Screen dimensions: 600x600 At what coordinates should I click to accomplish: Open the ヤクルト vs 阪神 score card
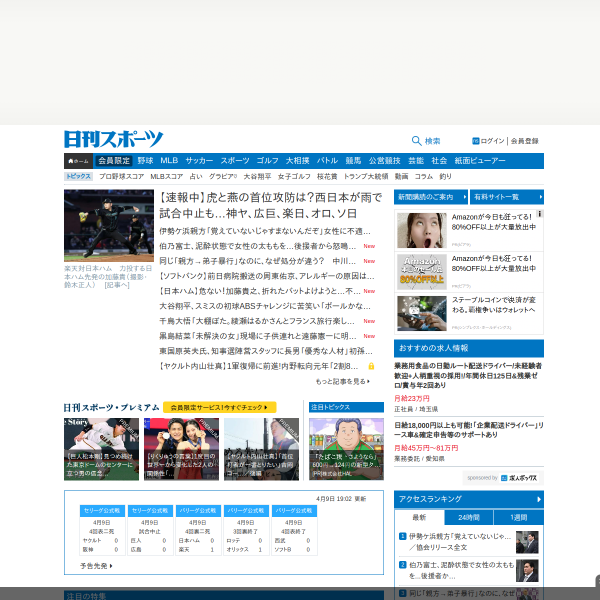(102, 530)
